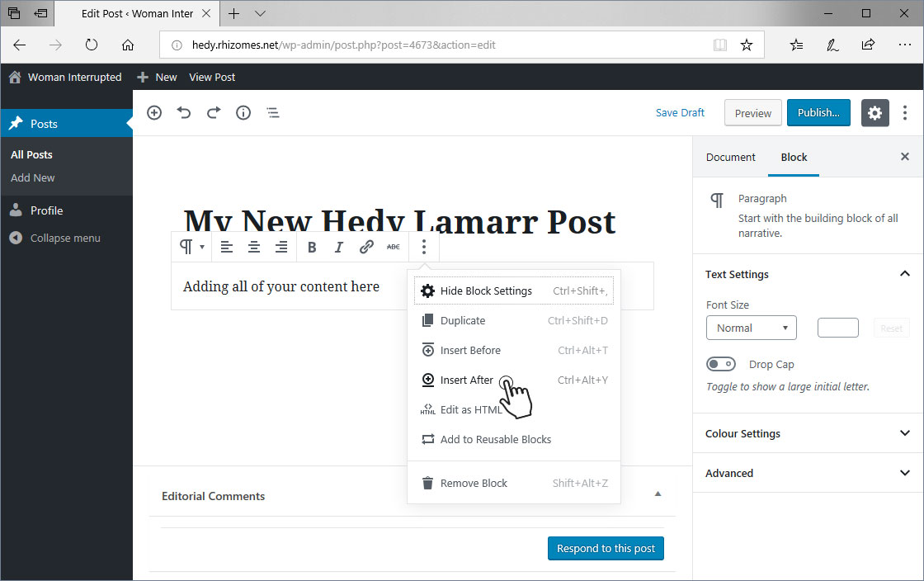Click the custom font size field

[838, 328]
